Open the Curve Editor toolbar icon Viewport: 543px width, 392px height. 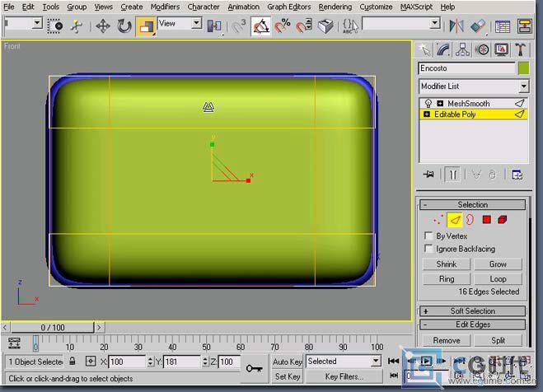click(x=524, y=26)
